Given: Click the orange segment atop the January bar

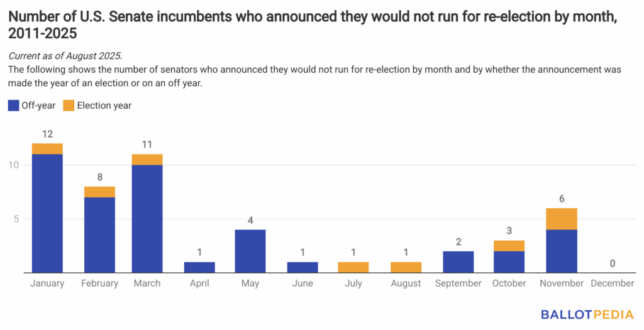Looking at the screenshot, I should [47, 149].
